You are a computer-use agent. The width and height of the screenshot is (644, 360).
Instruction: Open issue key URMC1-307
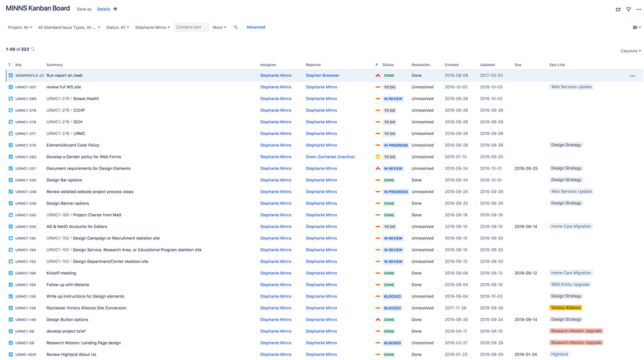[26, 88]
